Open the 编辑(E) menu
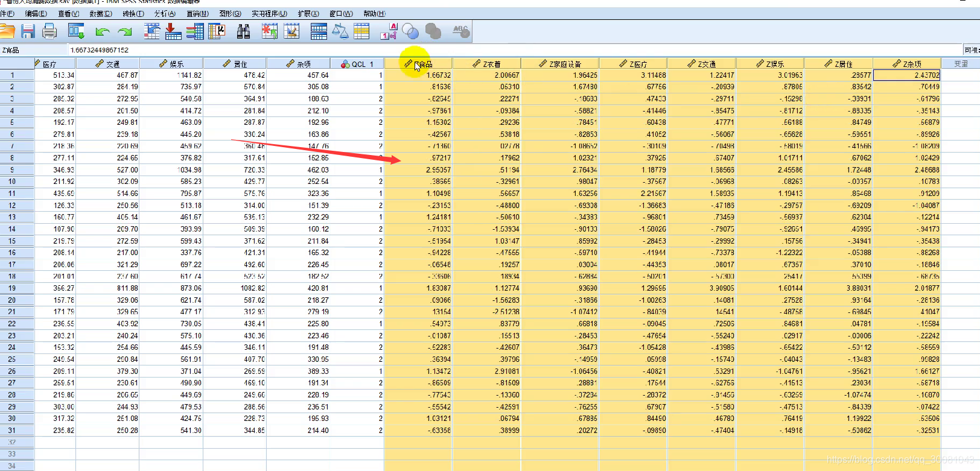Image resolution: width=980 pixels, height=471 pixels. 36,13
